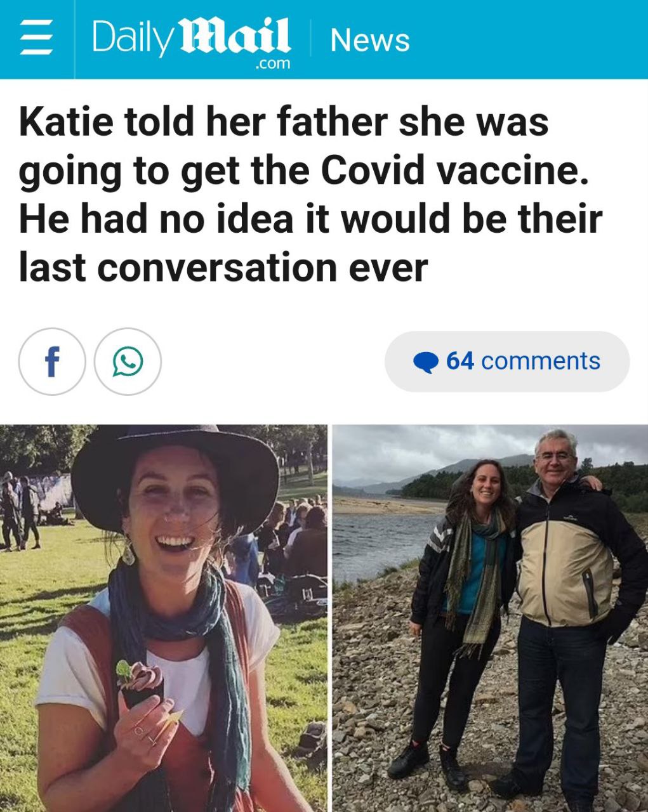
Task: View the 64 comments button
Action: pyautogui.click(x=507, y=362)
